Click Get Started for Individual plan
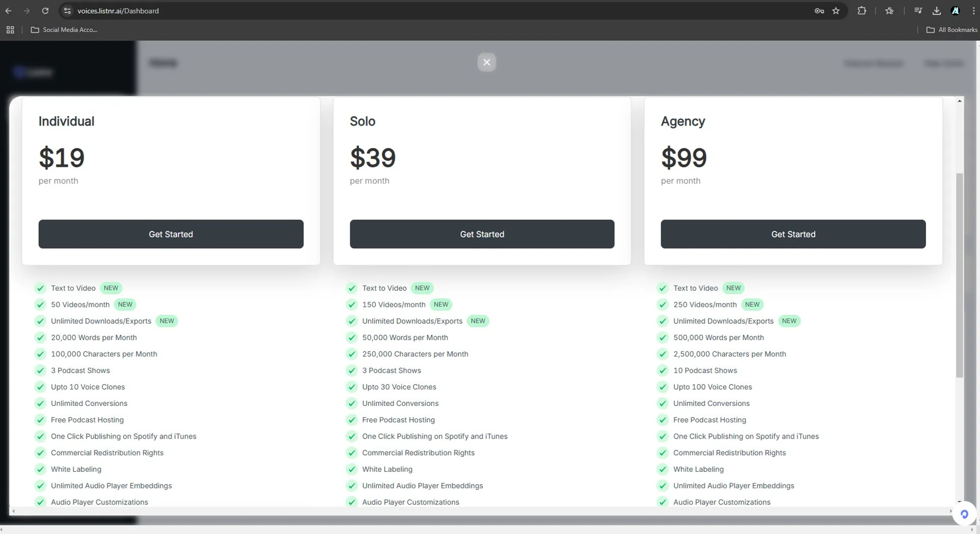Image resolution: width=980 pixels, height=534 pixels. click(x=170, y=234)
